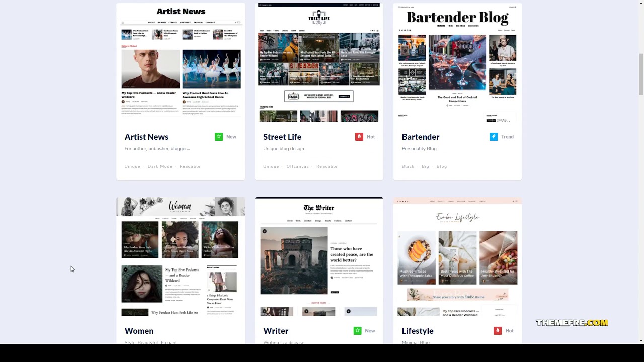Click the Dark Mode tag under Artist News

coord(160,166)
